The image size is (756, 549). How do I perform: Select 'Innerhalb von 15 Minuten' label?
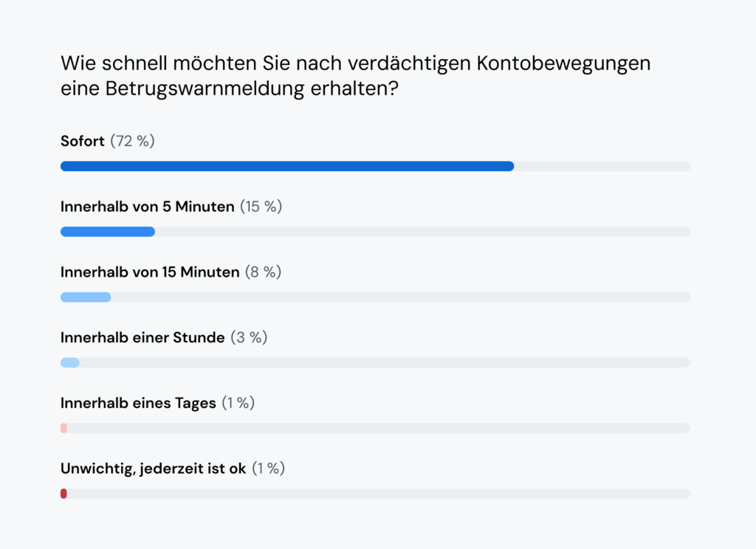pyautogui.click(x=150, y=272)
